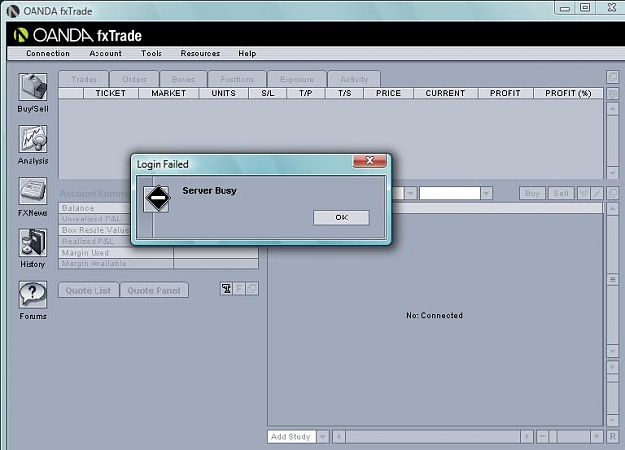Screen dimensions: 625x450
Task: Click the Margin Available row label
Action: [94, 263]
